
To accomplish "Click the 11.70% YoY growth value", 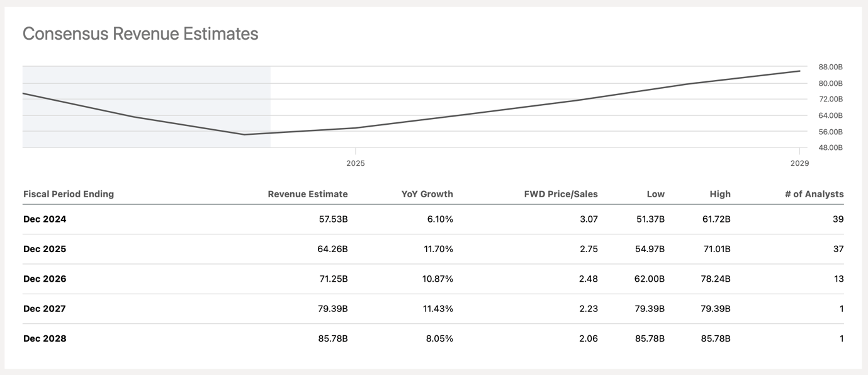I will pos(438,249).
